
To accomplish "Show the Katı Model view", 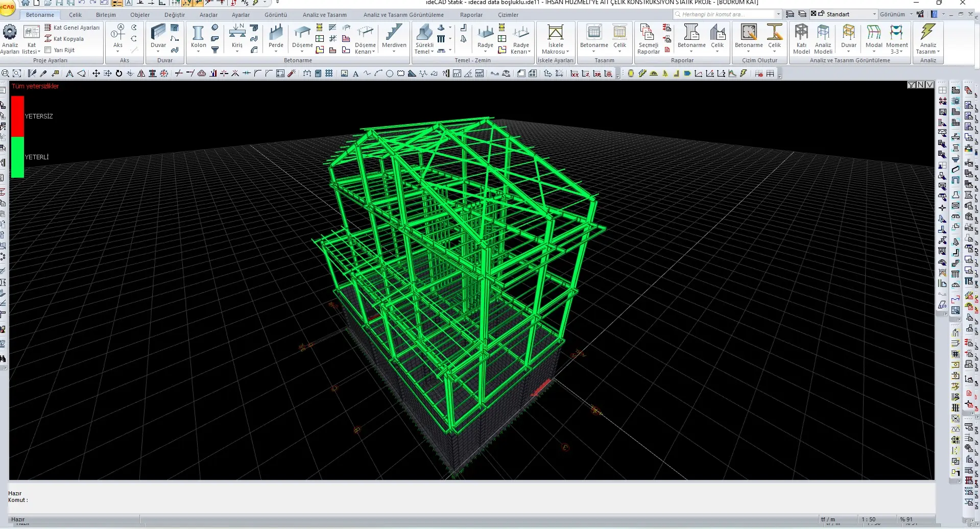I will 801,35.
